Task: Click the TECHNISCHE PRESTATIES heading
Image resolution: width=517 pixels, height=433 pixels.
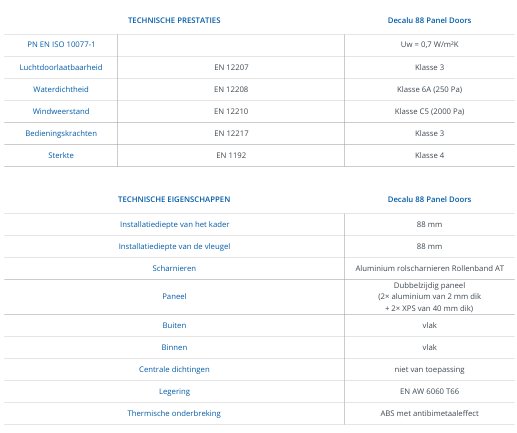Action: tap(174, 20)
